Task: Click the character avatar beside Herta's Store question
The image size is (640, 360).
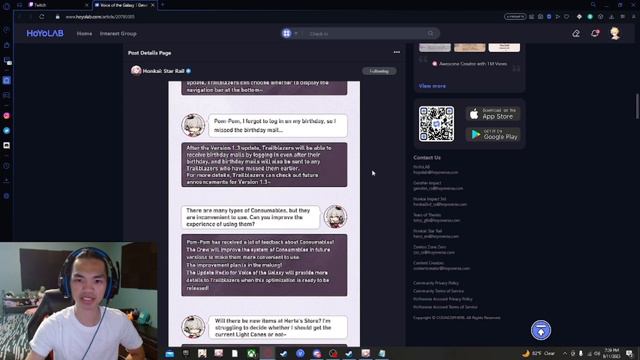Action: 193,327
